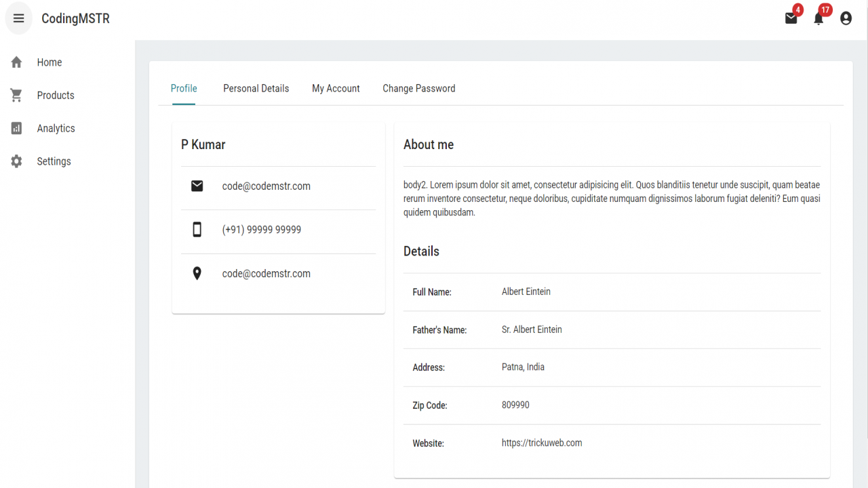868x488 pixels.
Task: Toggle the hamburger menu sidebar
Action: [x=19, y=18]
